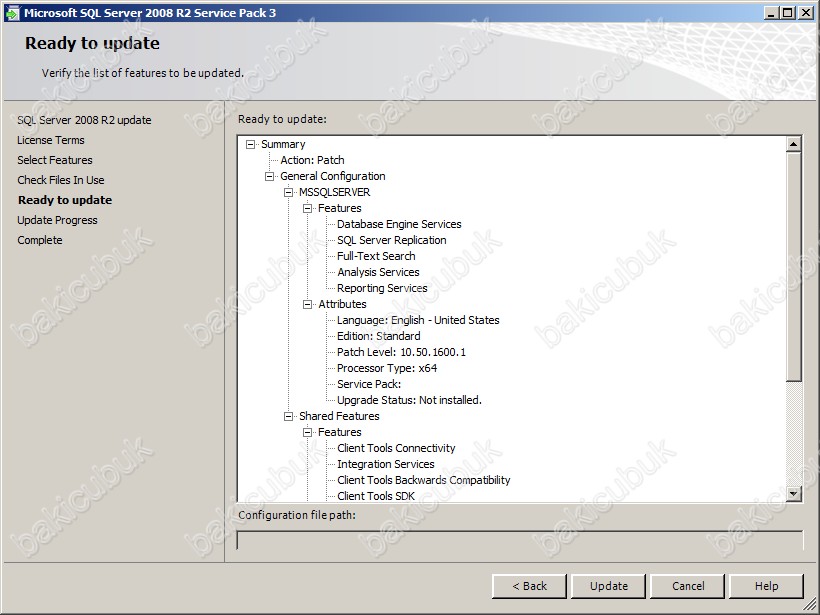Click the 'General Configuration' tree label
This screenshot has height=615, width=820.
point(333,176)
